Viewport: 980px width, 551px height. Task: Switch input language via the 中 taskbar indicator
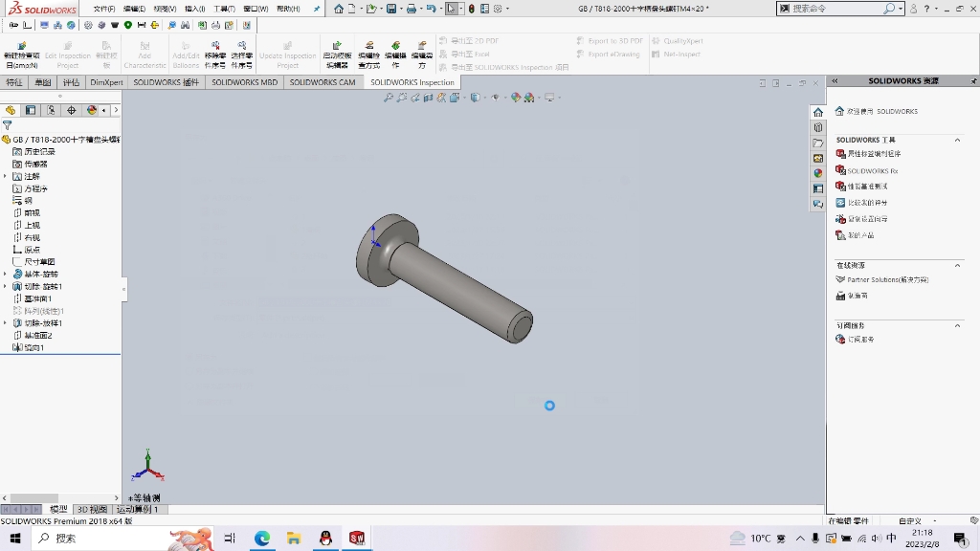pos(892,539)
